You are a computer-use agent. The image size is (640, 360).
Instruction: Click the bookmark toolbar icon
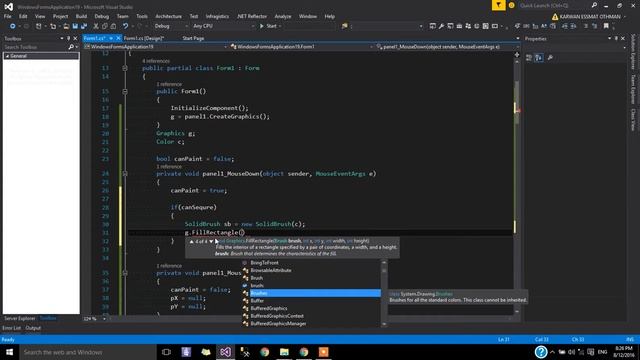[x=606, y=26]
